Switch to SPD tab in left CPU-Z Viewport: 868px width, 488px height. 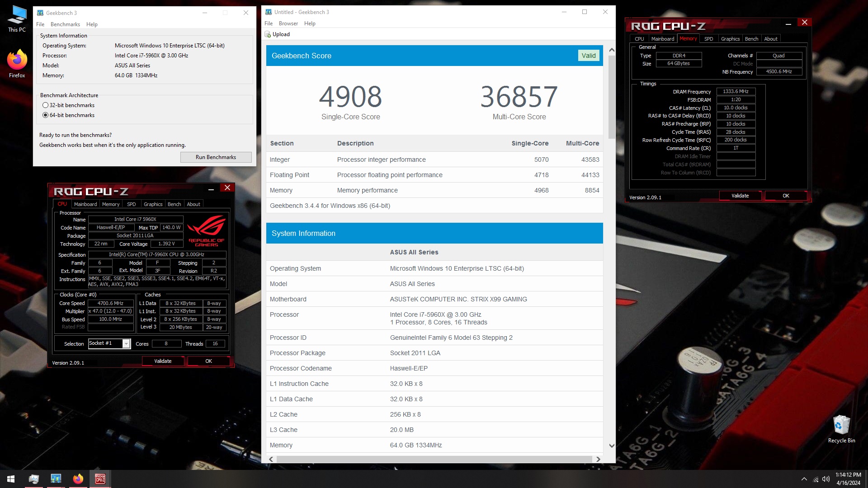[x=132, y=204]
